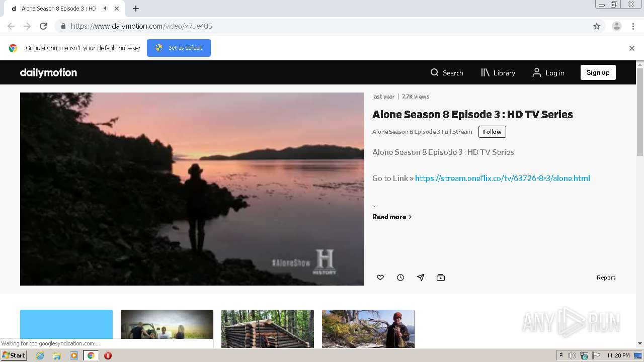The image size is (644, 362).
Task: Expand description with Read more
Action: (x=392, y=217)
